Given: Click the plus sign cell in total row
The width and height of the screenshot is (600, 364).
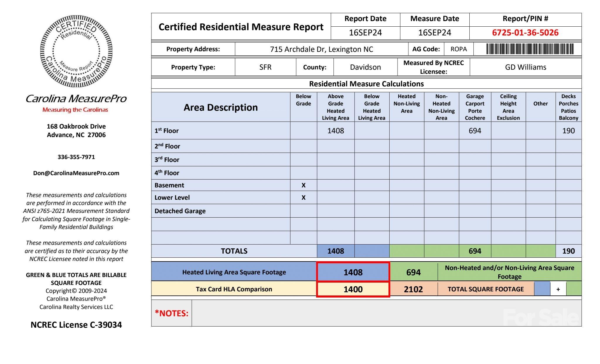Looking at the screenshot, I should tap(558, 289).
